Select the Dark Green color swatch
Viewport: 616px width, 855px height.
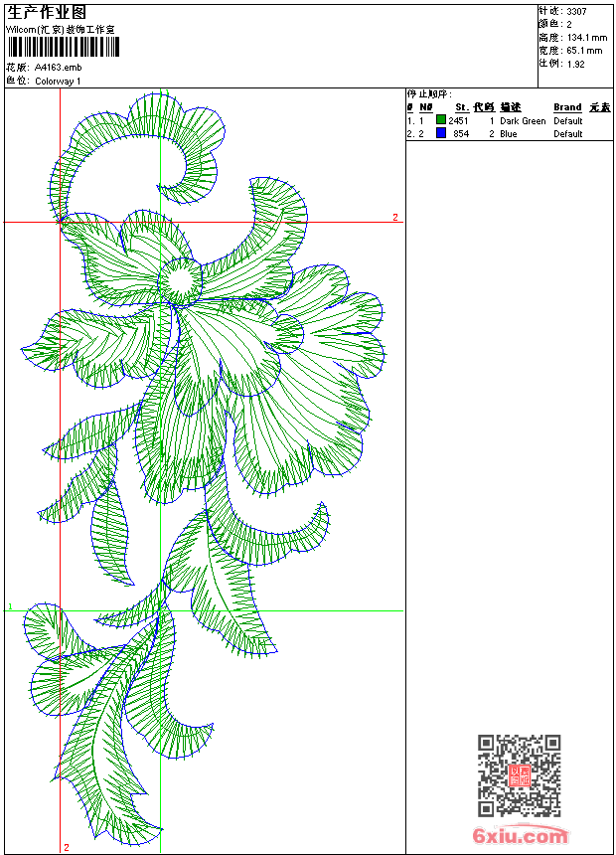tap(441, 120)
